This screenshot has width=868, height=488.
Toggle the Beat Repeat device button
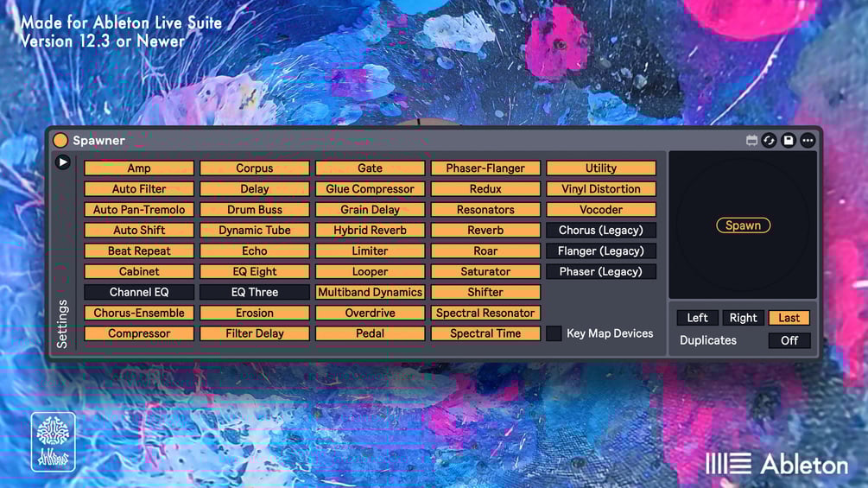[139, 250]
